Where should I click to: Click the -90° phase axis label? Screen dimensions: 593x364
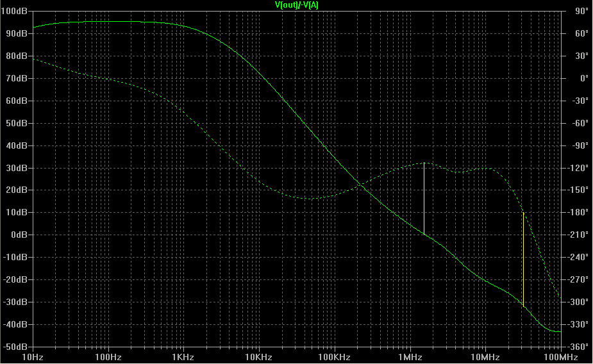point(579,145)
